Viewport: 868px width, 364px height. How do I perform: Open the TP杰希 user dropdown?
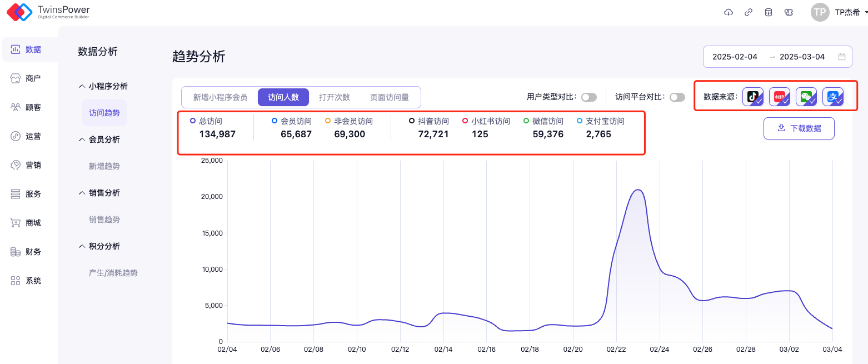pos(840,12)
